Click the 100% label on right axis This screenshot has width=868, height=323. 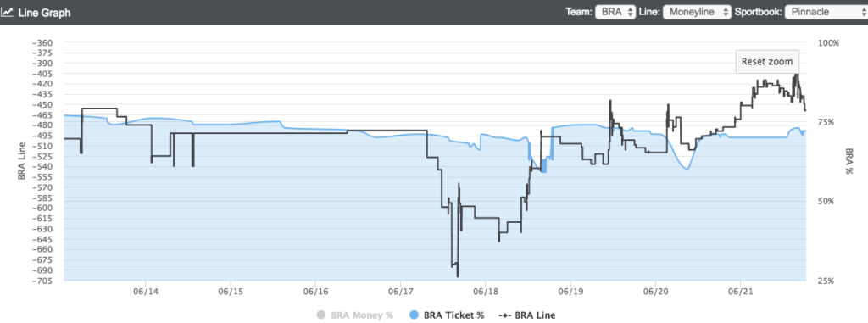coord(827,42)
